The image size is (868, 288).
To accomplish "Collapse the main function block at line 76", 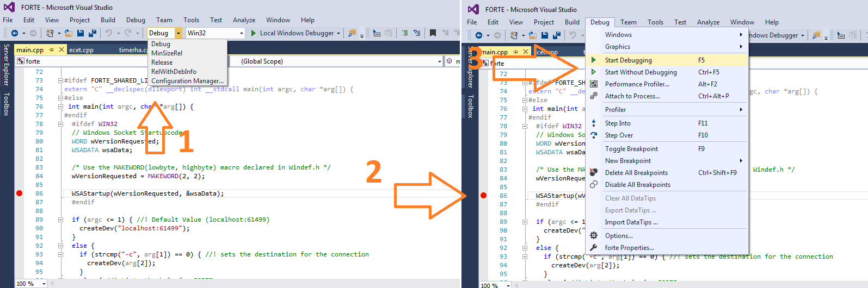I will (60, 107).
